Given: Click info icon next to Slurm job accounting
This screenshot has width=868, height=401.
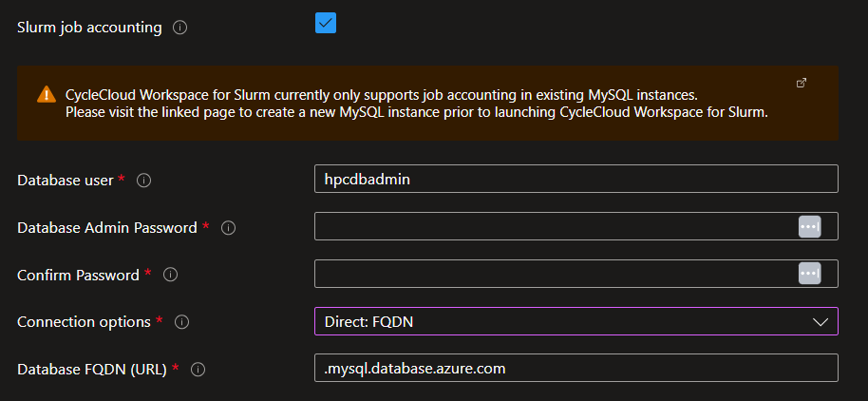Looking at the screenshot, I should [180, 28].
